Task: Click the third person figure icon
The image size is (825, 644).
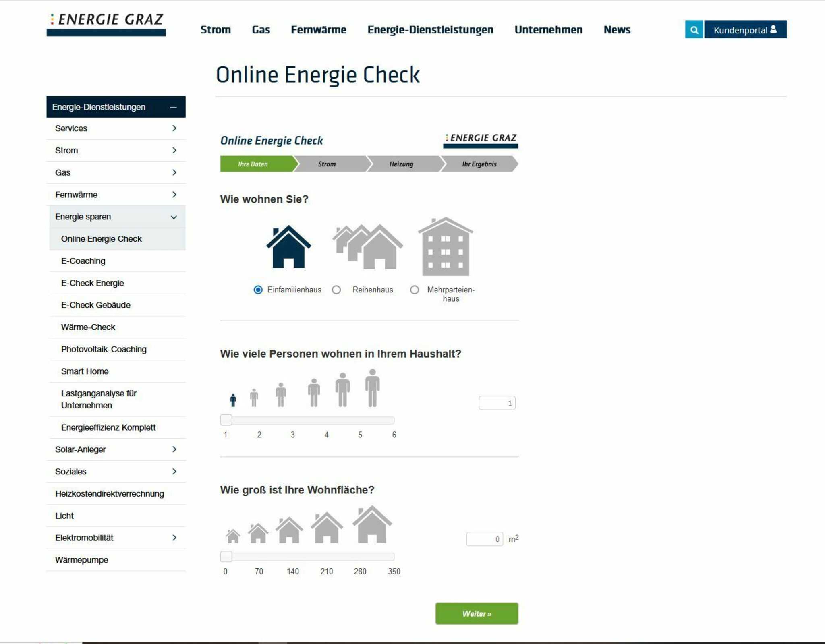Action: 281,395
